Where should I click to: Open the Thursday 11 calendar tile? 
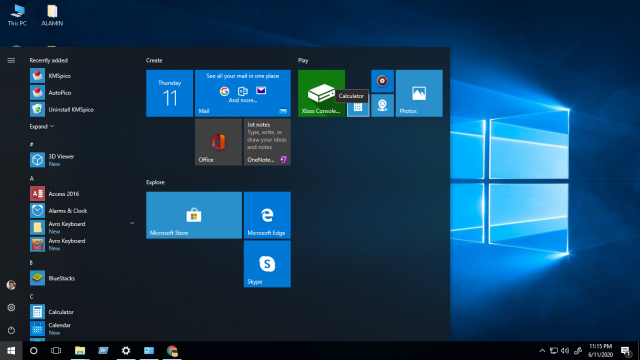pos(169,93)
